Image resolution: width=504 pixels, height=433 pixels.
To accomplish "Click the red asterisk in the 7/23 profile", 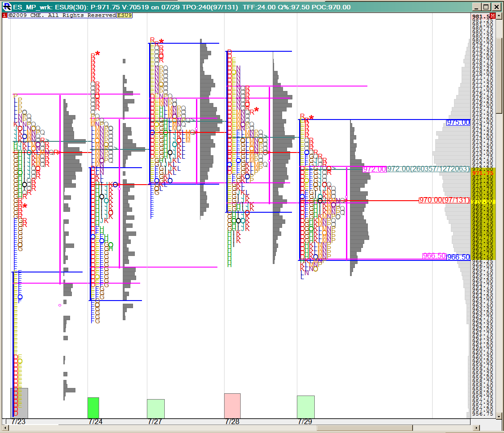I will 25,206.
